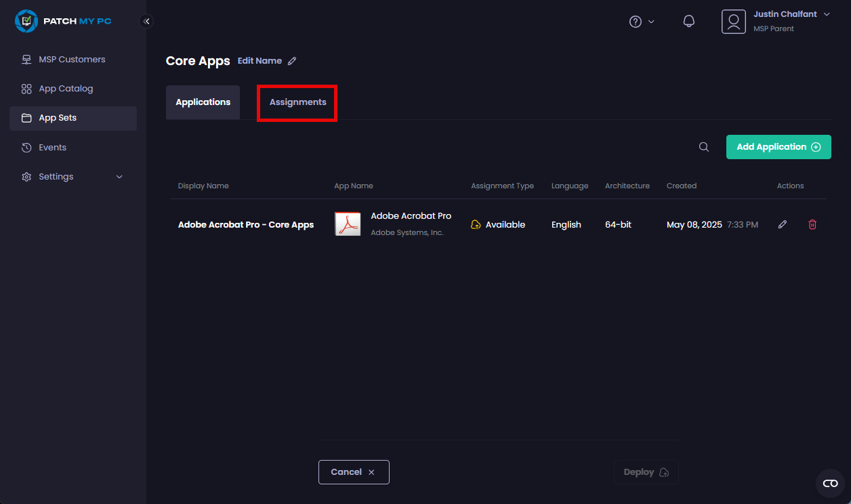
Task: Go to App Catalog in the sidebar
Action: (66, 89)
